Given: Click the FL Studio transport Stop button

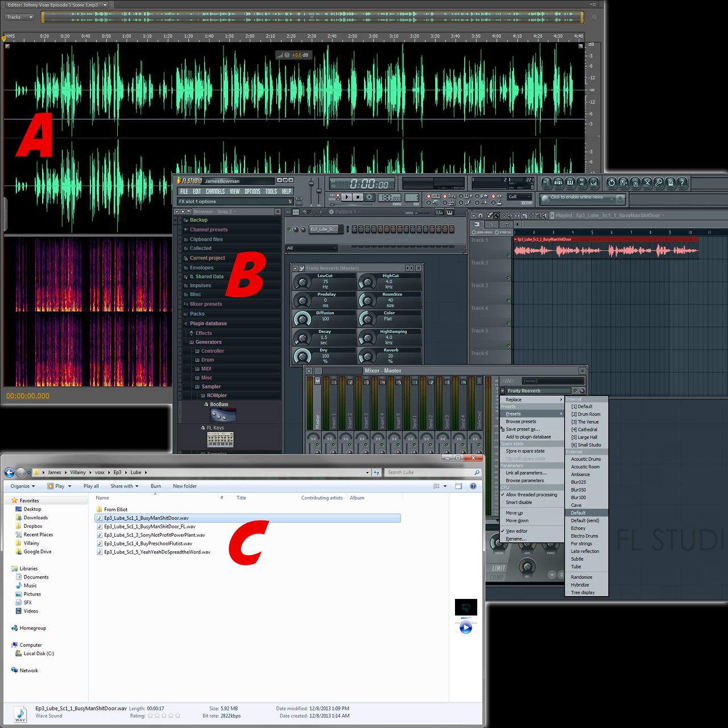Looking at the screenshot, I should 358,197.
